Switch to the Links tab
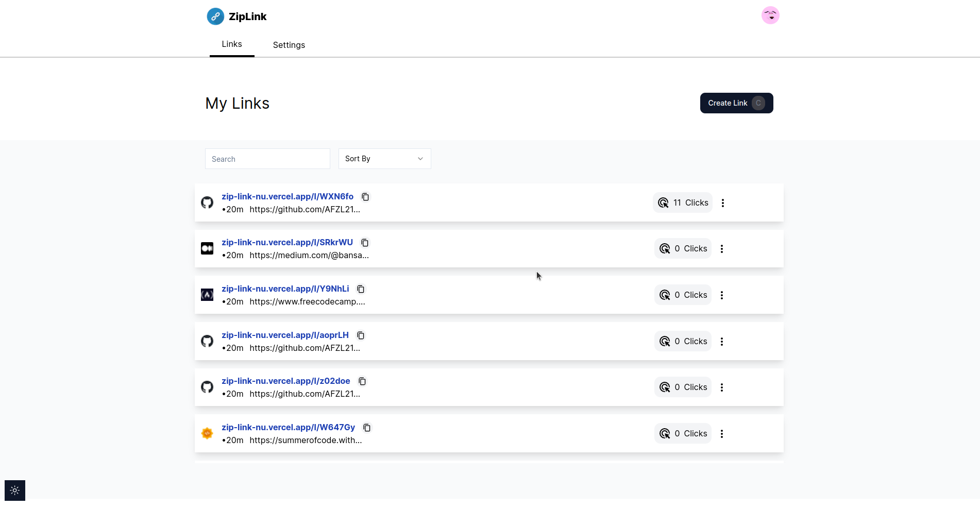 click(x=232, y=44)
